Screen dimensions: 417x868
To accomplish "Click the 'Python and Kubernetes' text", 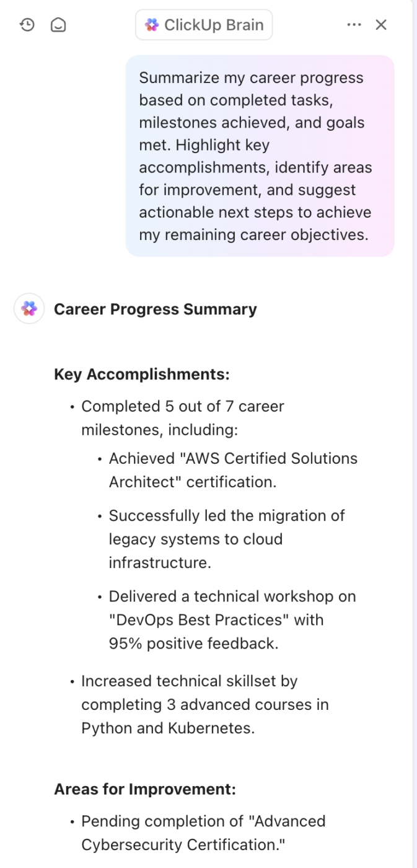I will [168, 728].
